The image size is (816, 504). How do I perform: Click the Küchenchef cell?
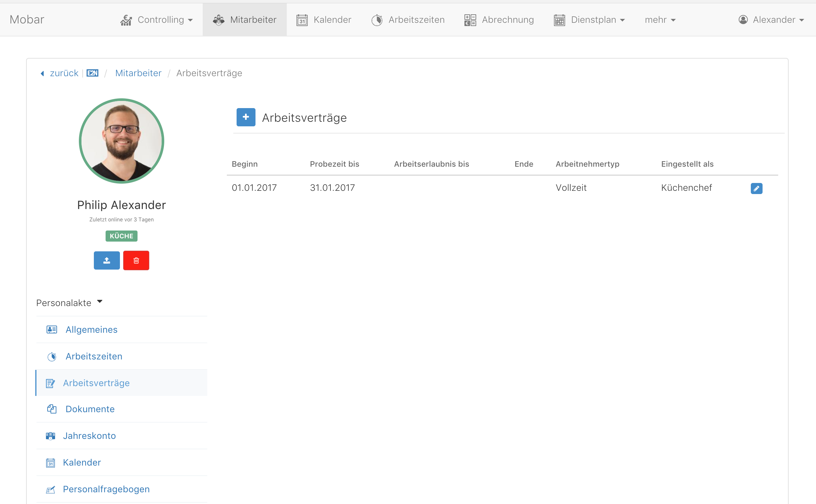pyautogui.click(x=686, y=188)
